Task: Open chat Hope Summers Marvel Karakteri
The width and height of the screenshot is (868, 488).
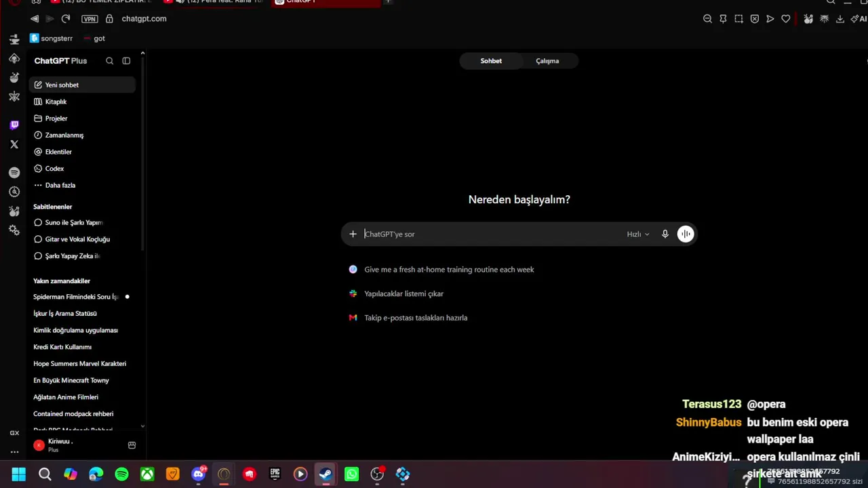Action: [x=83, y=364]
